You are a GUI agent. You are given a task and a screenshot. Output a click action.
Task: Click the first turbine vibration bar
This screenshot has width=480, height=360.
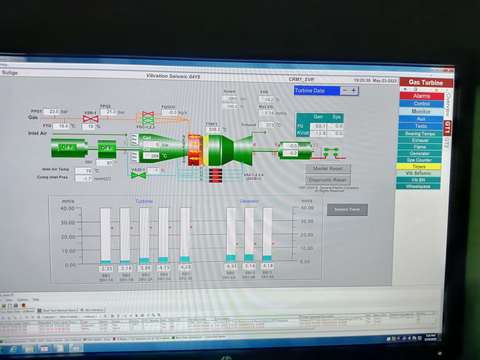[x=106, y=236]
